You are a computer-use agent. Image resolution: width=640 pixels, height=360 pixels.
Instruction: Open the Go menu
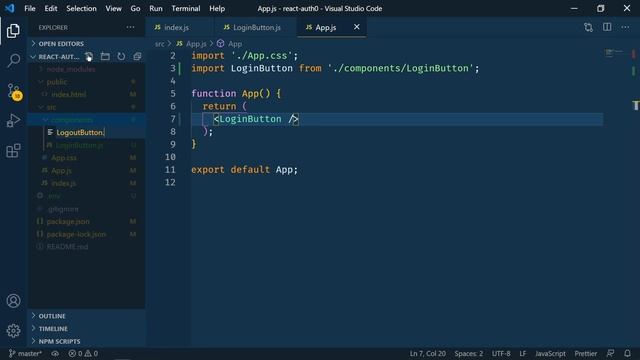point(136,8)
